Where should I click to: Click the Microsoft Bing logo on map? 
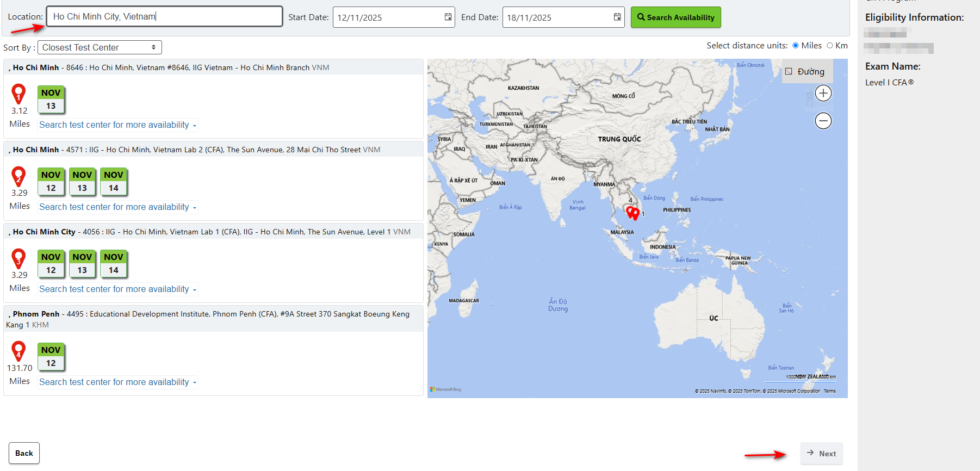tap(445, 389)
